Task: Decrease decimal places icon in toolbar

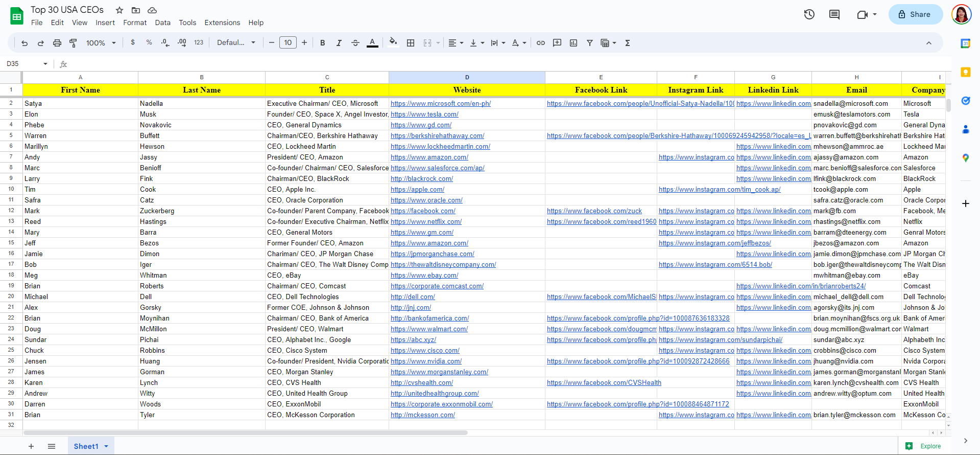Action: (x=165, y=43)
